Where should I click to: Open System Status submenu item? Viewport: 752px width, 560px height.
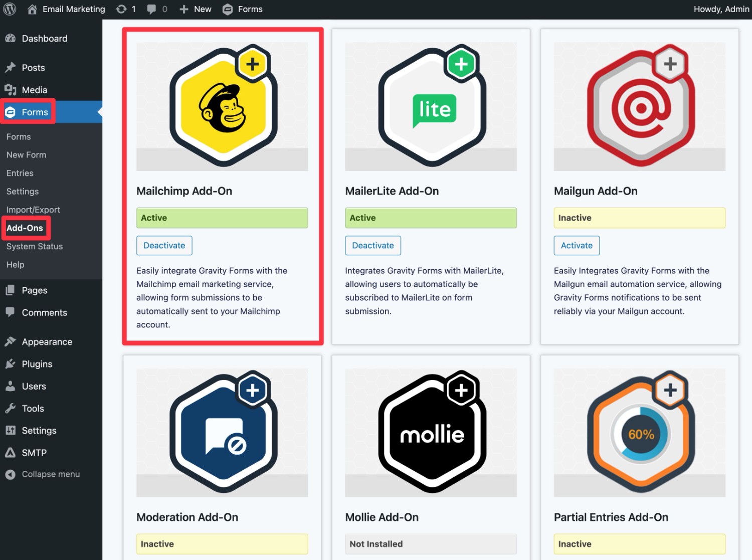35,246
